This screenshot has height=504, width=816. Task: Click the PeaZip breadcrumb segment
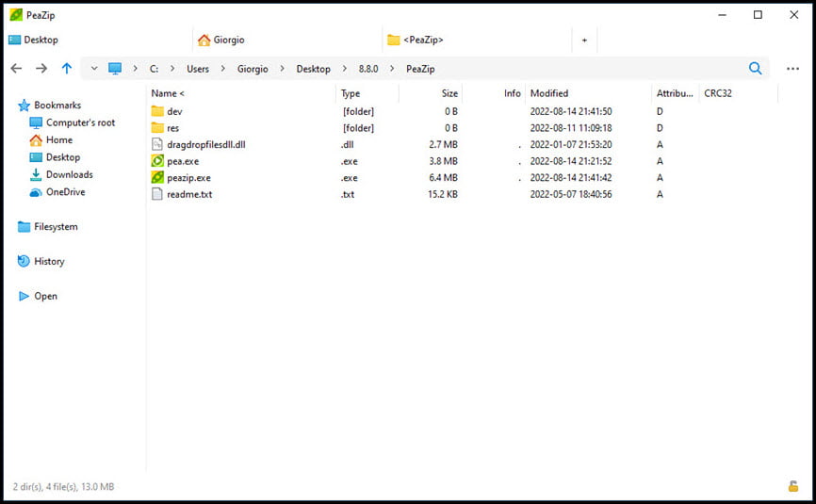[x=420, y=69]
